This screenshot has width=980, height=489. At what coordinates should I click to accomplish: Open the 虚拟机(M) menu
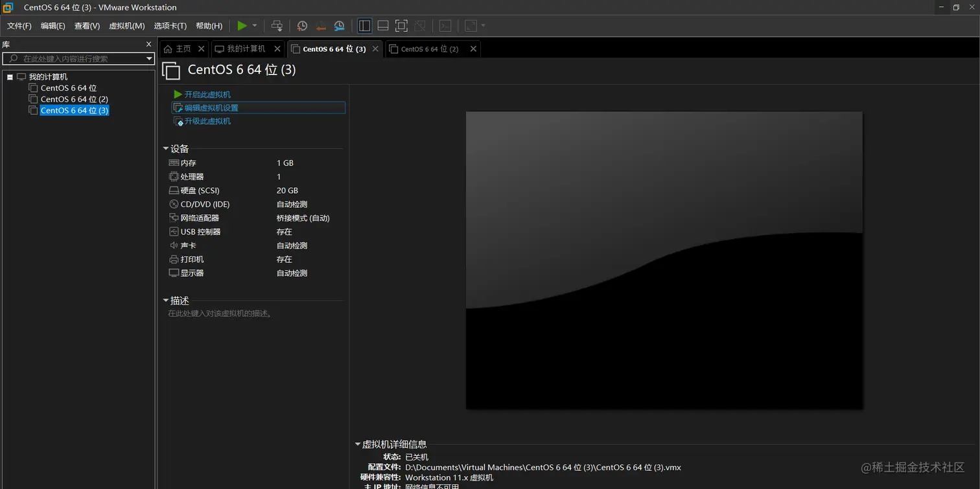point(126,26)
